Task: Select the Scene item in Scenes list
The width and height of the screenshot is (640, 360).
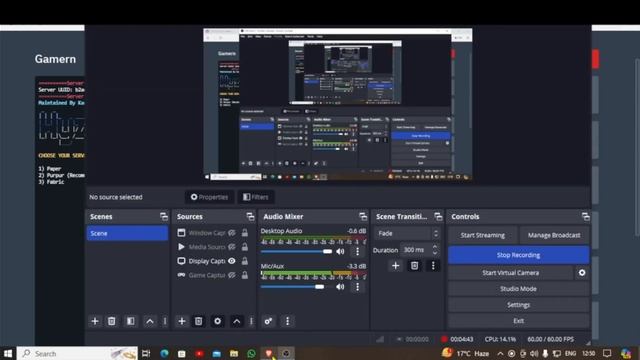Action: [x=127, y=233]
